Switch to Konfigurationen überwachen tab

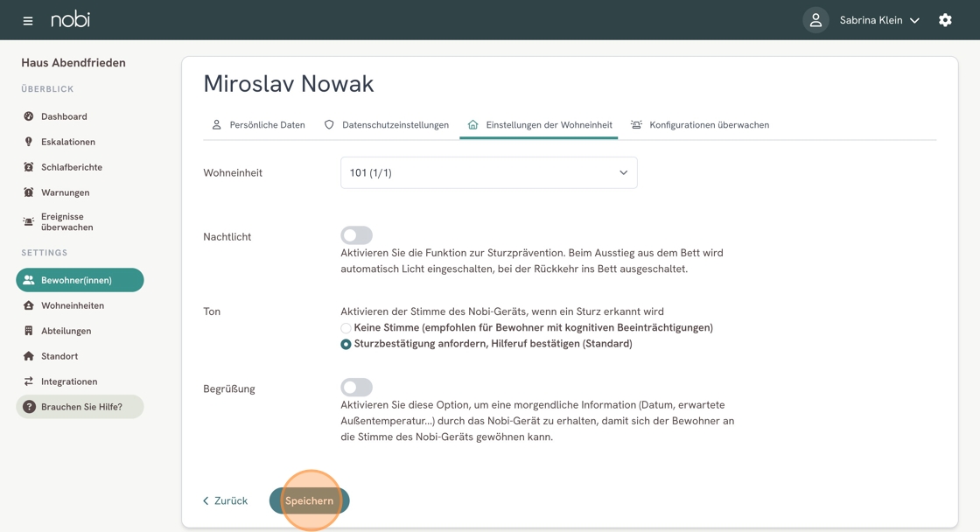click(x=700, y=125)
